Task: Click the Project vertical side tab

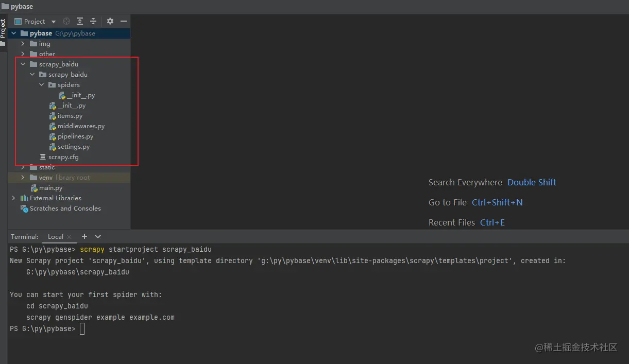Action: (x=3, y=28)
